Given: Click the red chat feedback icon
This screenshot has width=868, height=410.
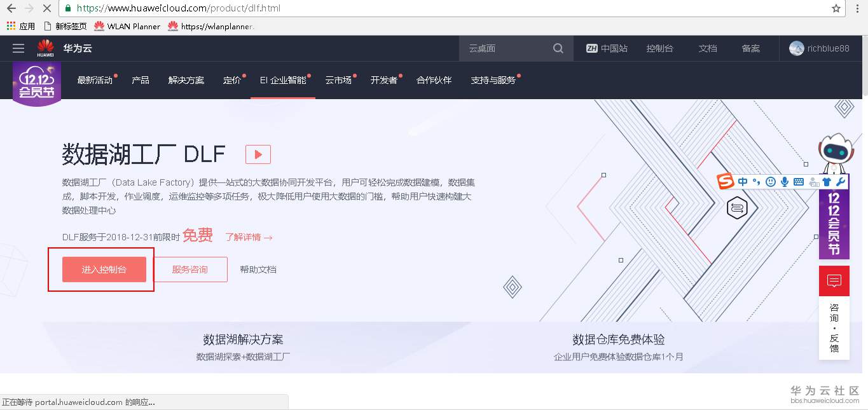Looking at the screenshot, I should pyautogui.click(x=834, y=281).
